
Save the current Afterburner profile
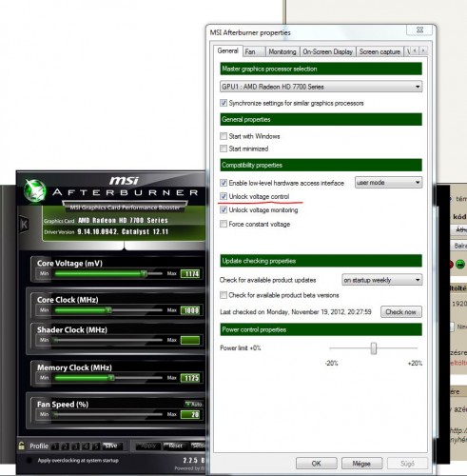click(x=111, y=446)
